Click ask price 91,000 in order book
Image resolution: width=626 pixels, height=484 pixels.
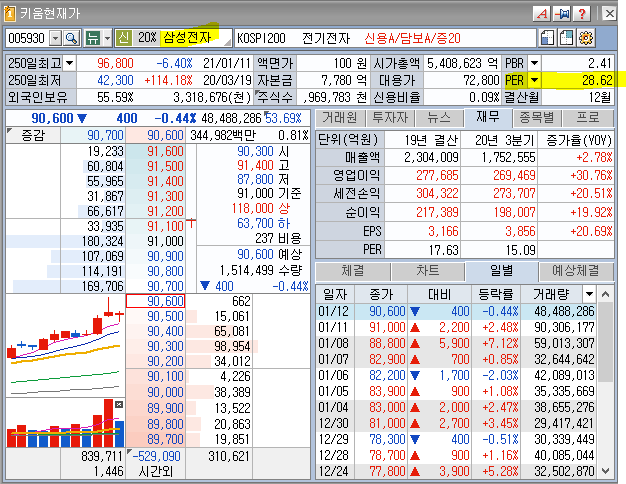(x=155, y=241)
